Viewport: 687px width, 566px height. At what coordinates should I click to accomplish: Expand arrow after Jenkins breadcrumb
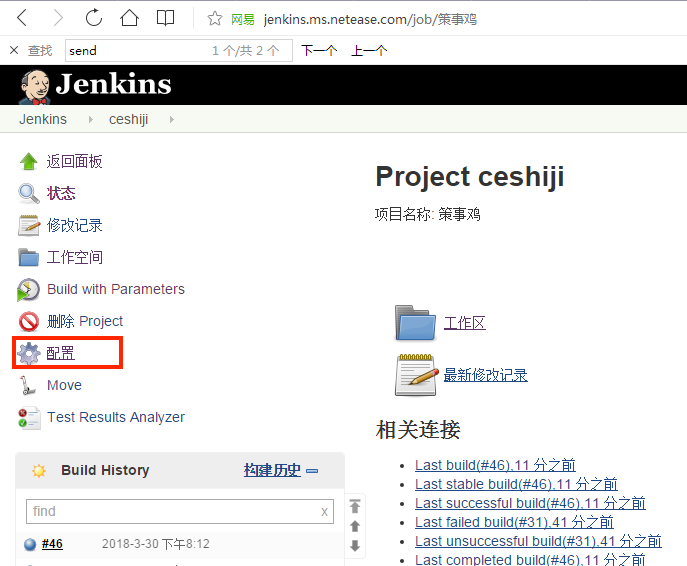coord(90,119)
